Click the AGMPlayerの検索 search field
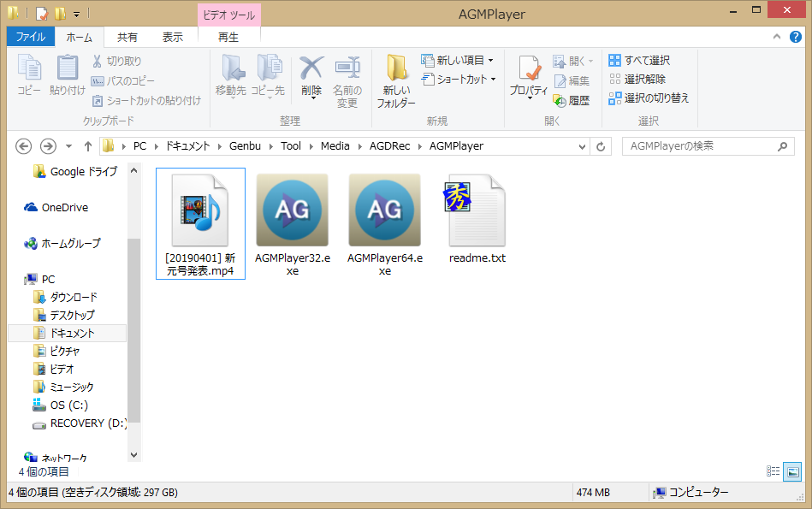This screenshot has height=509, width=812. pos(700,146)
